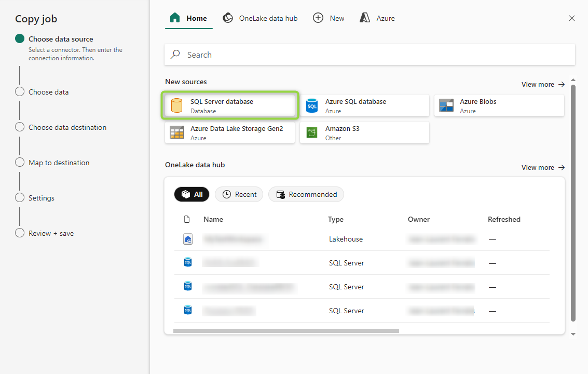Focus the Search input field
Viewport: 588px width, 374px height.
pos(370,55)
